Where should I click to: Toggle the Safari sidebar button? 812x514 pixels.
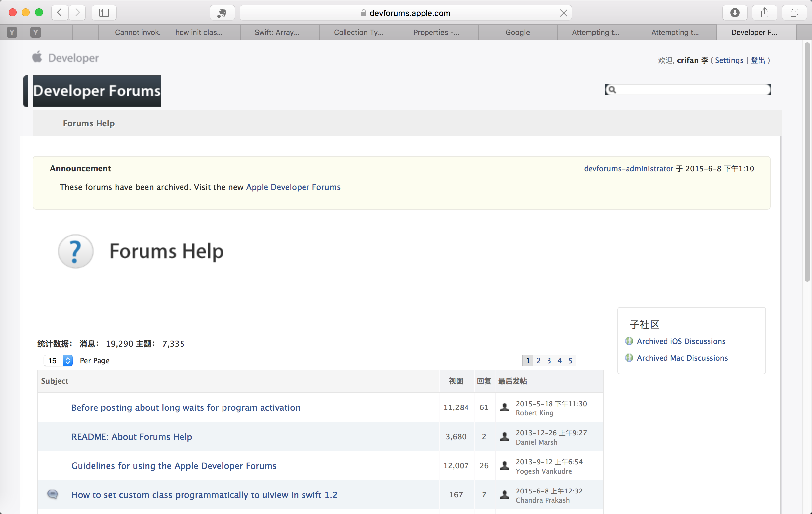pos(104,13)
